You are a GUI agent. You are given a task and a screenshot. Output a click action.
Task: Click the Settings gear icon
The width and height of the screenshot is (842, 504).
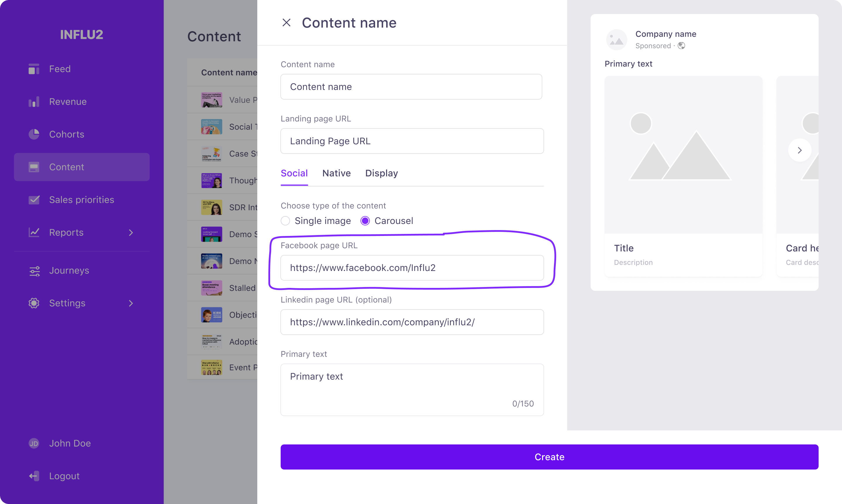34,303
